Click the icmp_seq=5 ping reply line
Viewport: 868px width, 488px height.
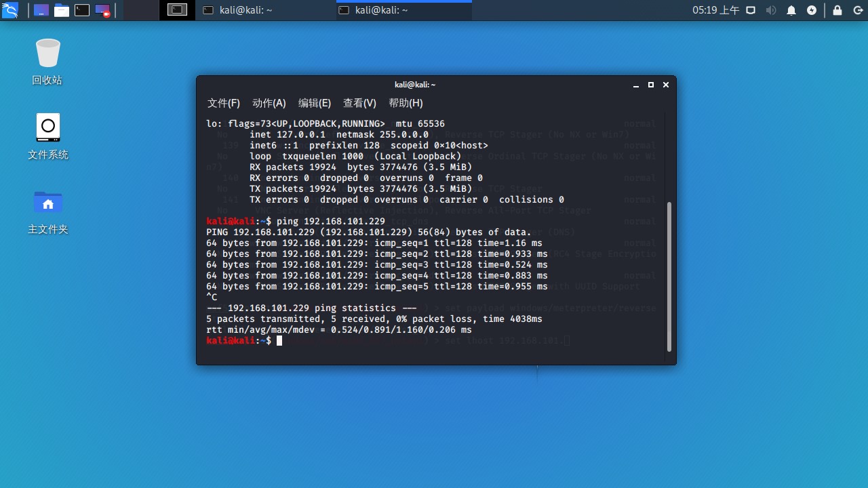pyautogui.click(x=377, y=287)
